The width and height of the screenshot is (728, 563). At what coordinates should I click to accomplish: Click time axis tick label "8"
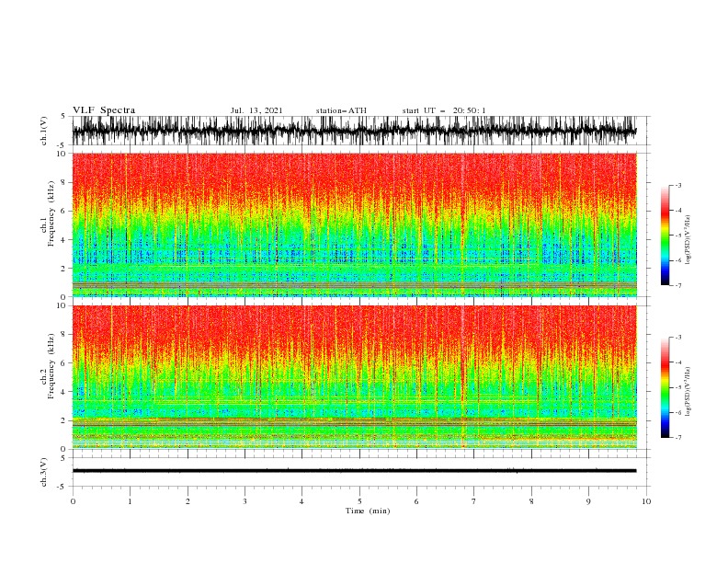(x=531, y=501)
